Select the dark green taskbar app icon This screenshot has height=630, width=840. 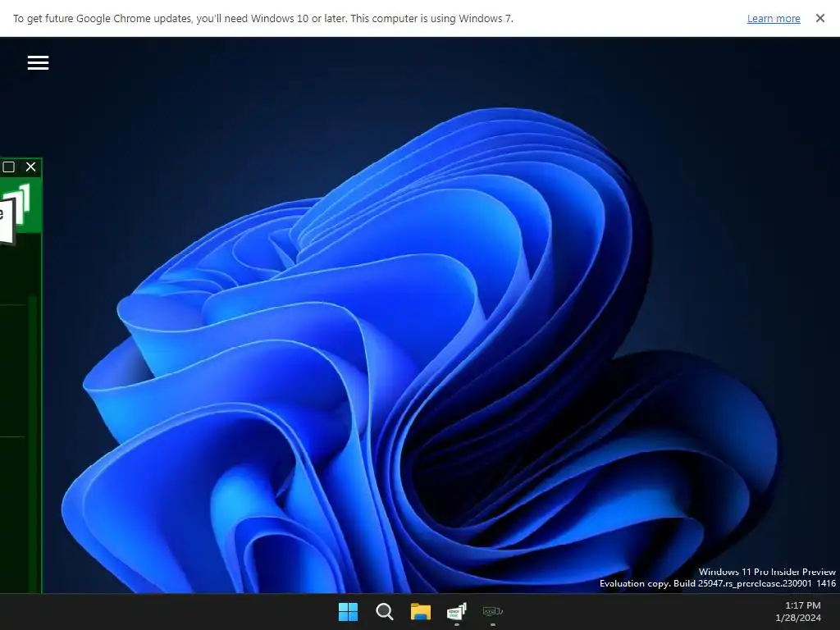pyautogui.click(x=493, y=611)
